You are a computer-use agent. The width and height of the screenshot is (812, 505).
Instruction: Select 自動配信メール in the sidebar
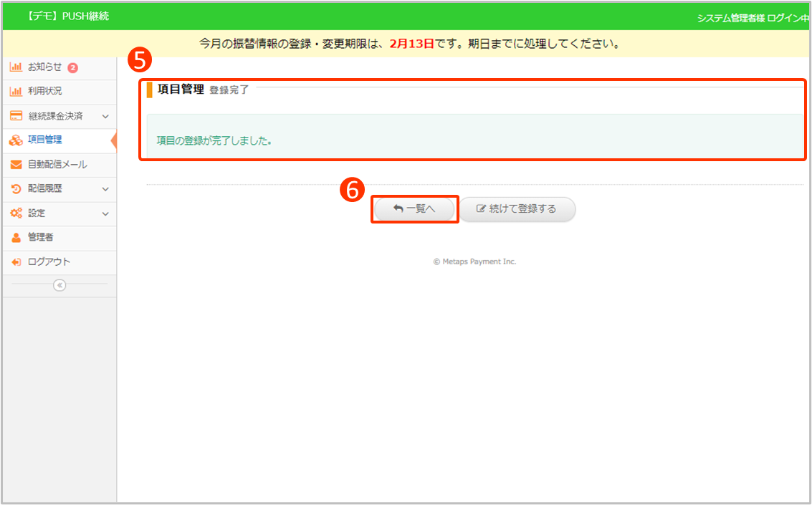57,165
